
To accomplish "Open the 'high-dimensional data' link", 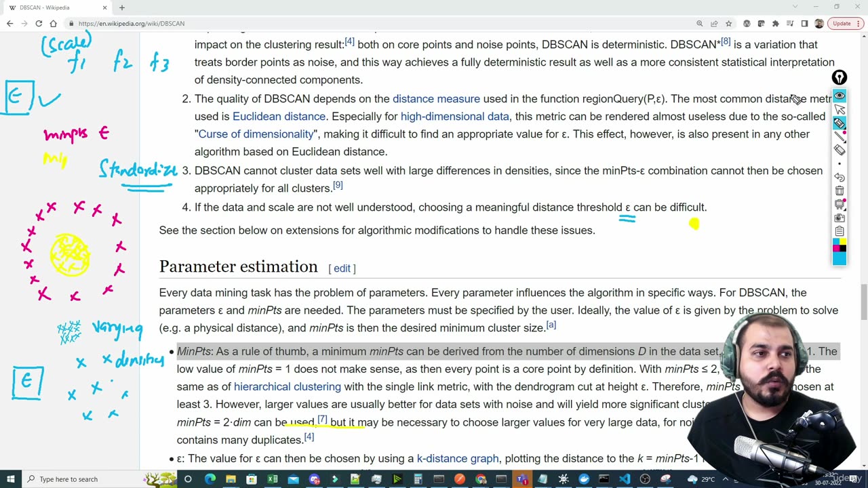I will click(454, 117).
